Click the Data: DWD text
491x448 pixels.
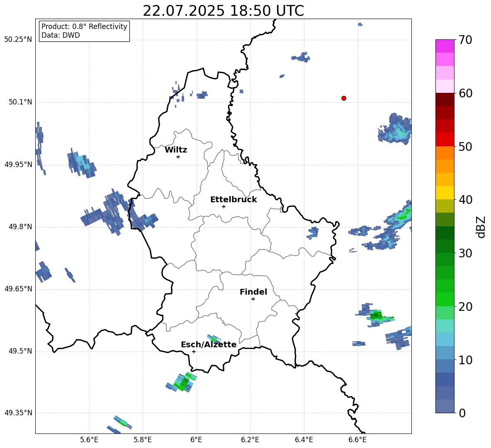[61, 35]
